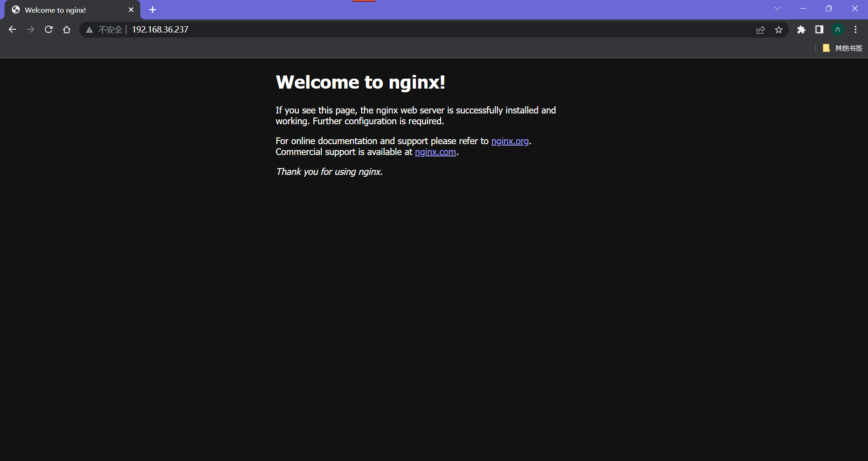
Task: Click the not-secure warning icon
Action: click(x=90, y=30)
